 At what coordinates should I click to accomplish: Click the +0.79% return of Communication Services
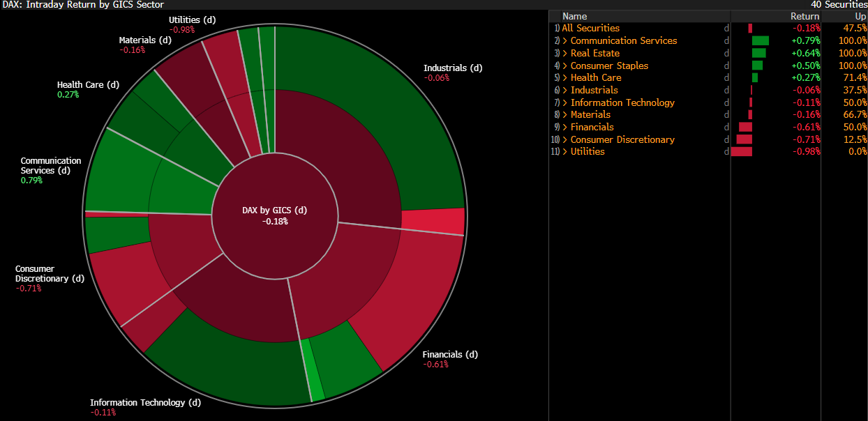(x=805, y=40)
